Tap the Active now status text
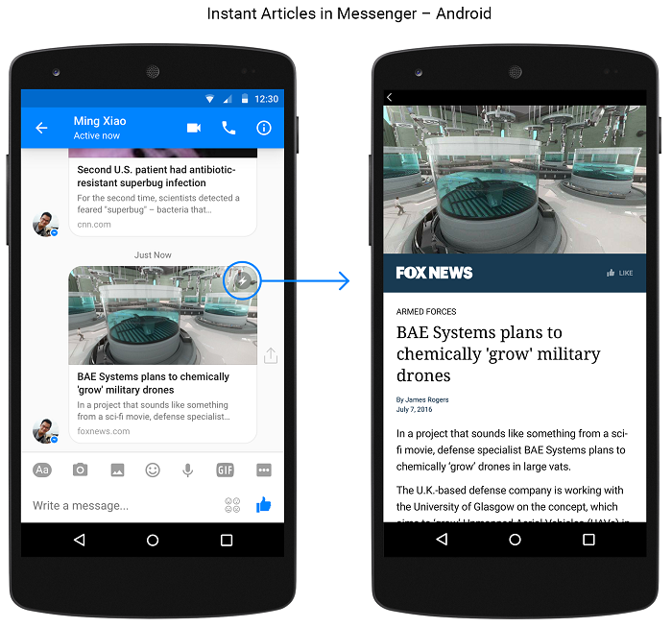 [x=96, y=135]
